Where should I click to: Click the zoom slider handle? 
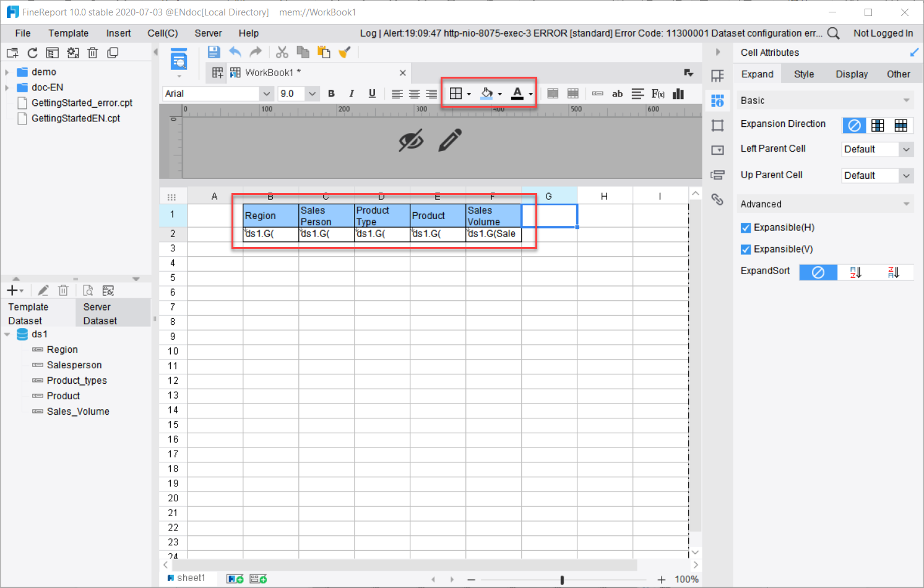(562, 580)
